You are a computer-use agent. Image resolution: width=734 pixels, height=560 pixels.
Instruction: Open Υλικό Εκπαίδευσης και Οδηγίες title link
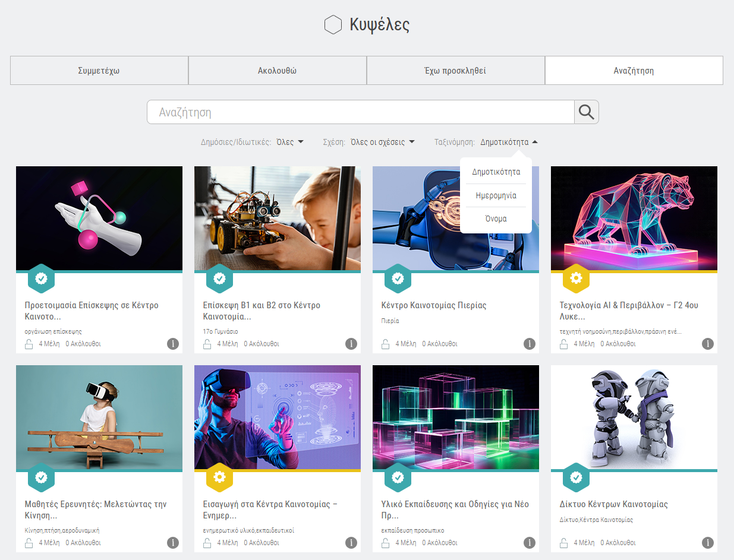point(455,510)
